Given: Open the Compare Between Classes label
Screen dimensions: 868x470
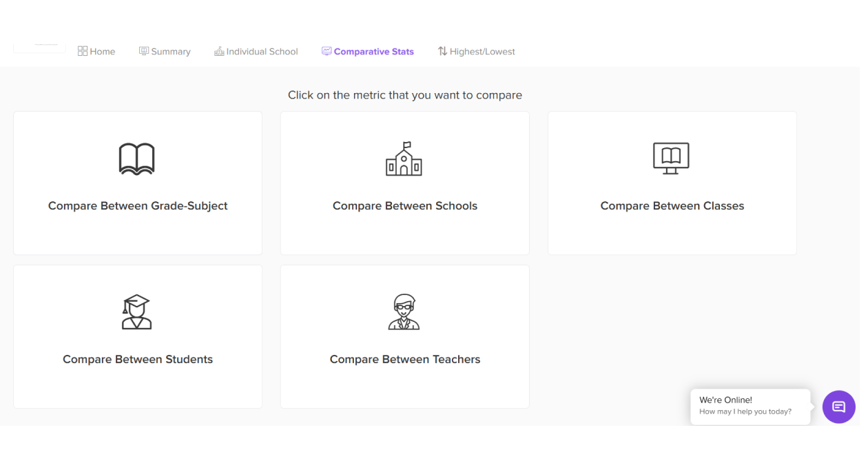Looking at the screenshot, I should (x=672, y=206).
